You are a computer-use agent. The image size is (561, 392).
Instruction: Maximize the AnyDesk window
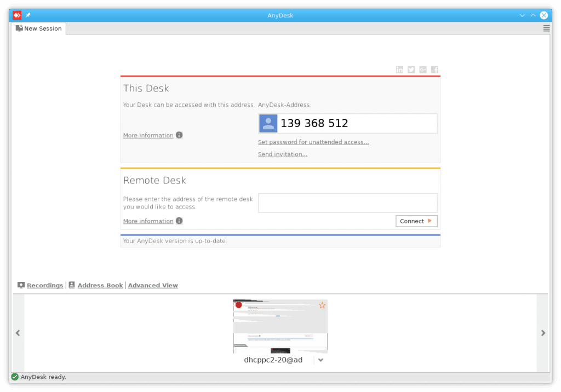point(533,15)
